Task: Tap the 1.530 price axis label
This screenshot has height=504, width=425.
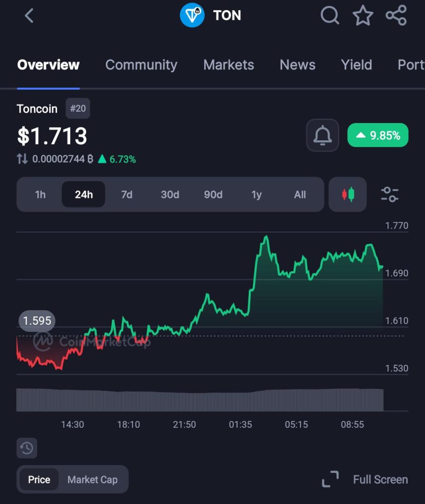Action: click(x=397, y=368)
